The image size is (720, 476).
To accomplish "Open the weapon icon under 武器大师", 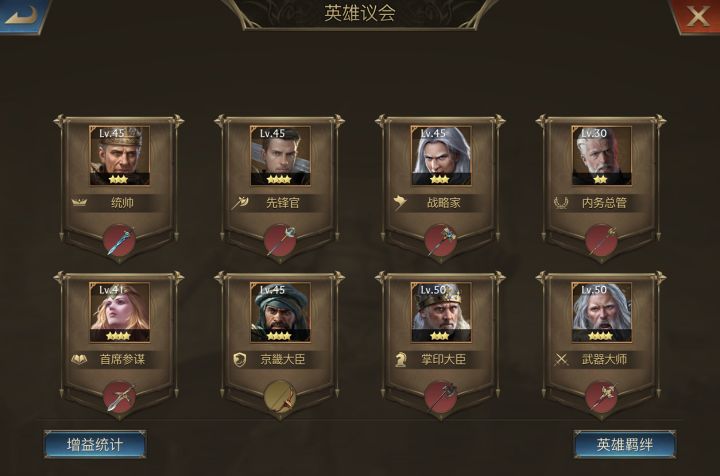I will pos(602,397).
